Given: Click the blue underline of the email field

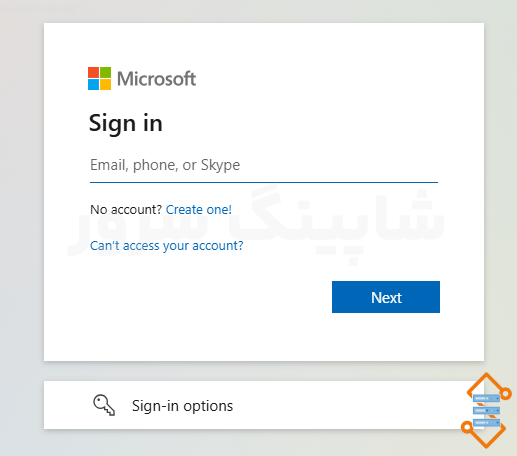Looking at the screenshot, I should pos(264,182).
